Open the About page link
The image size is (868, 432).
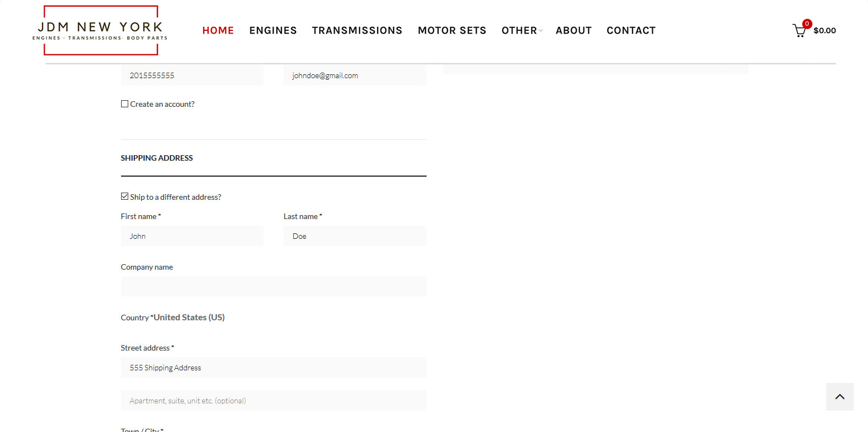pos(574,30)
